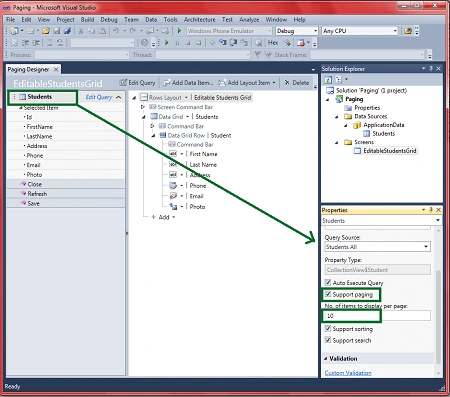
Task: Open the Any CPU platform dropdown
Action: (x=395, y=31)
